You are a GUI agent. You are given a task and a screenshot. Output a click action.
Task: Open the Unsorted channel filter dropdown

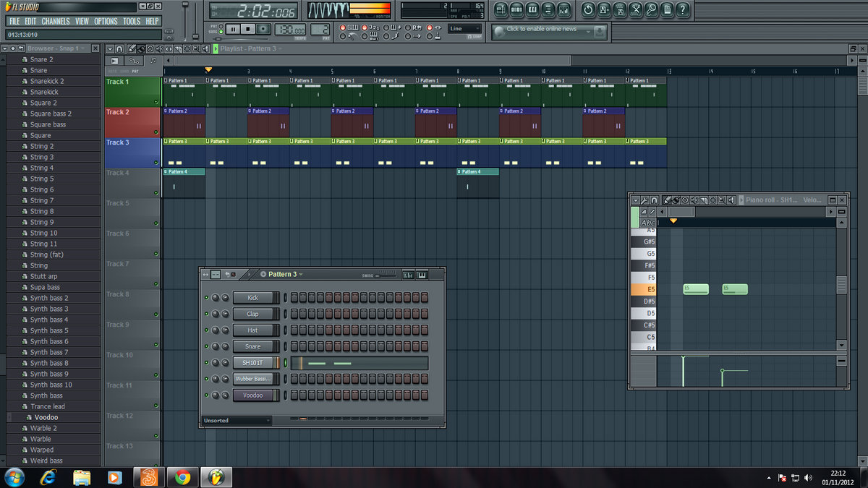click(x=237, y=421)
